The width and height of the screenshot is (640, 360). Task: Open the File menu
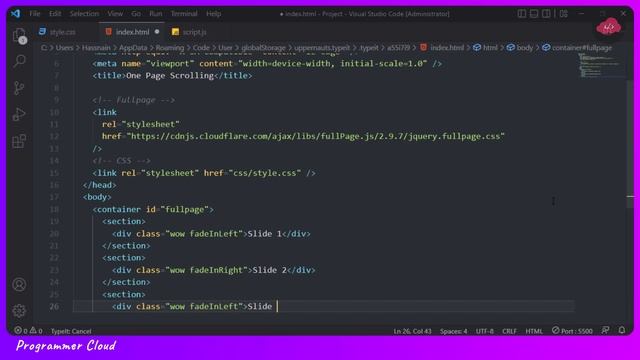click(x=35, y=13)
